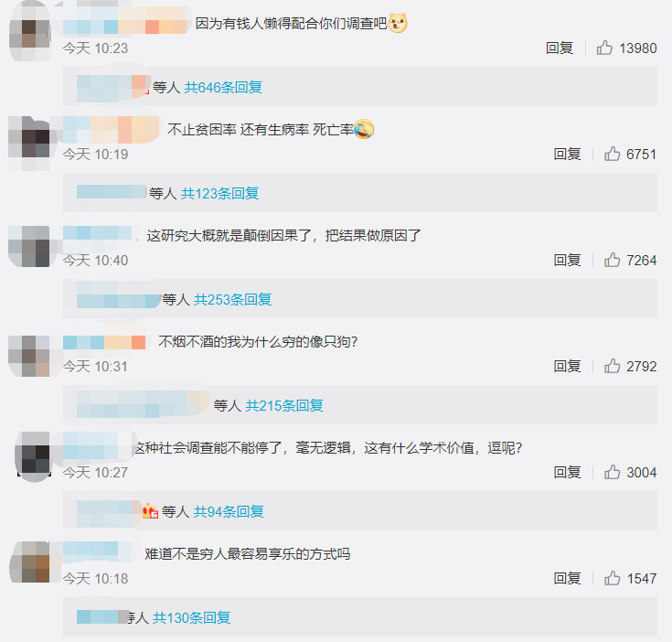Like the comment posted at 10:18

pos(612,578)
